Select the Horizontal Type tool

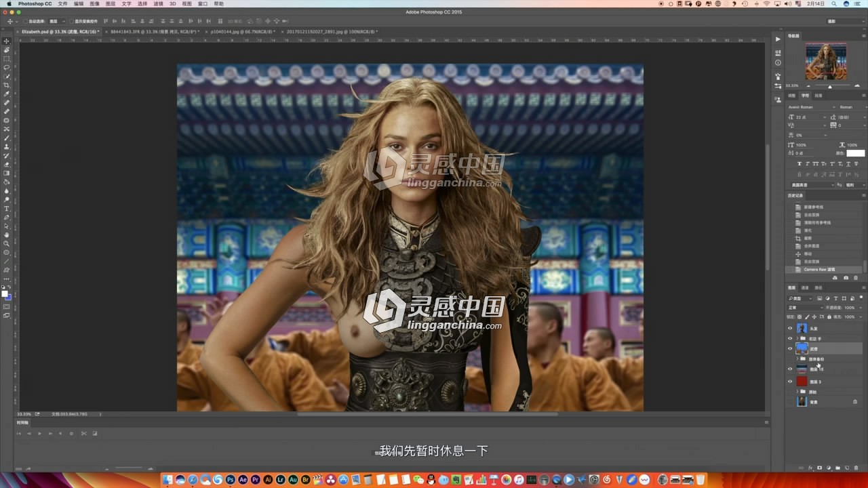(6, 208)
